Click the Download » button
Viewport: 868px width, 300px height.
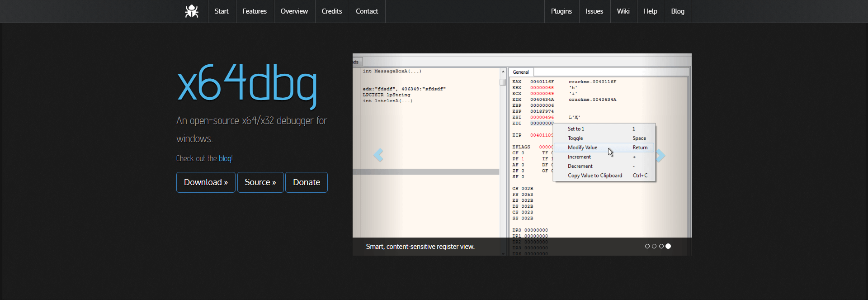(206, 182)
